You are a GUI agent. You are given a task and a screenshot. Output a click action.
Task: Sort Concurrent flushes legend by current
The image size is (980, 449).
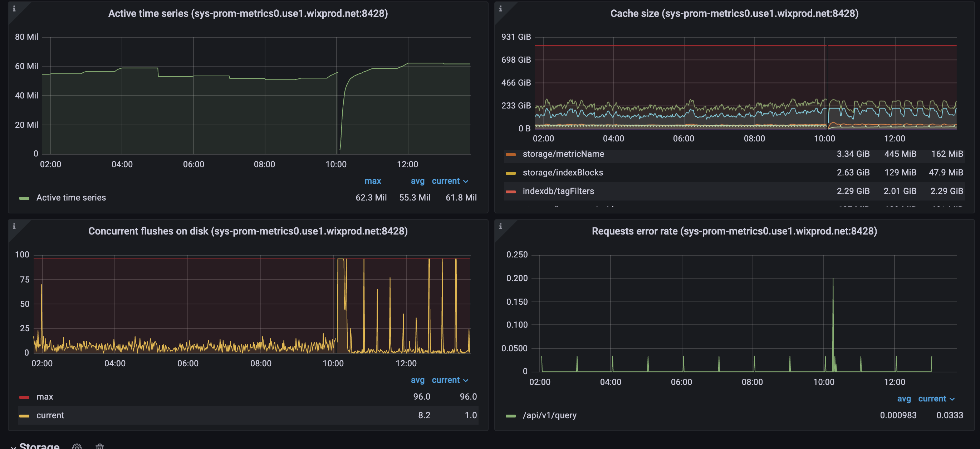pyautogui.click(x=450, y=380)
